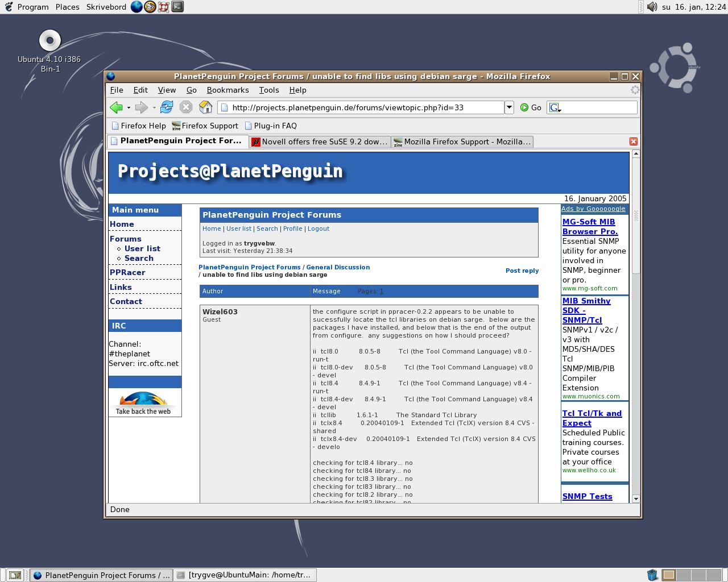Image resolution: width=728 pixels, height=582 pixels.
Task: Open the SNMP Tests ad link
Action: [588, 496]
